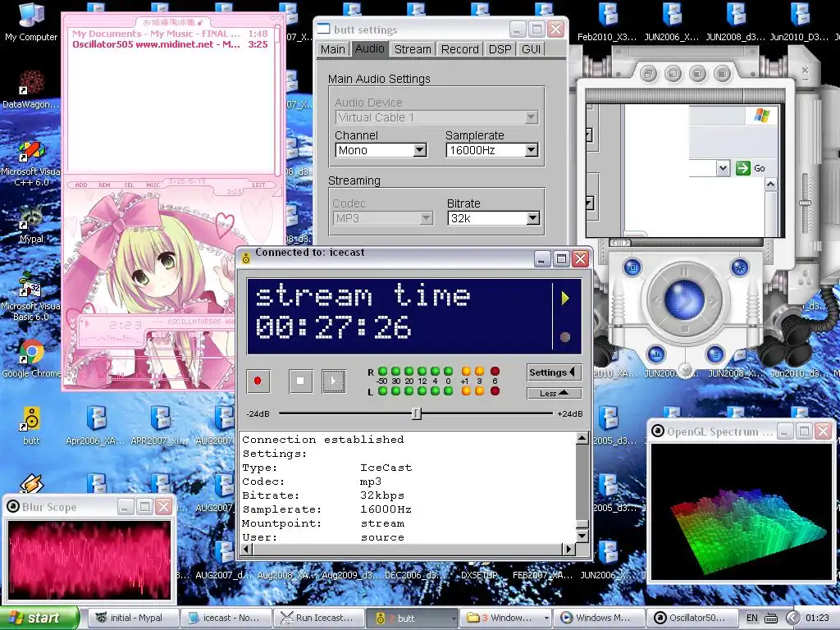Image resolution: width=840 pixels, height=630 pixels.
Task: Adjust the butt gain slider handle
Action: [x=417, y=413]
